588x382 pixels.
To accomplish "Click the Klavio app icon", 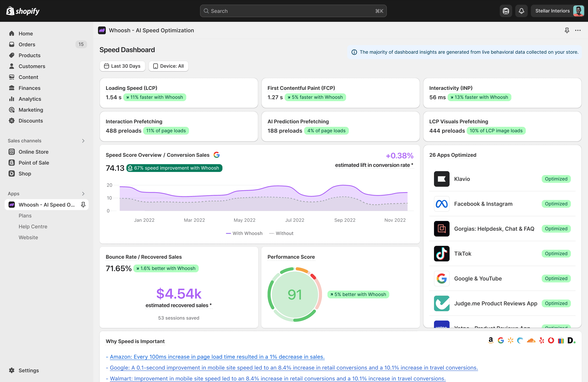I will pyautogui.click(x=442, y=179).
